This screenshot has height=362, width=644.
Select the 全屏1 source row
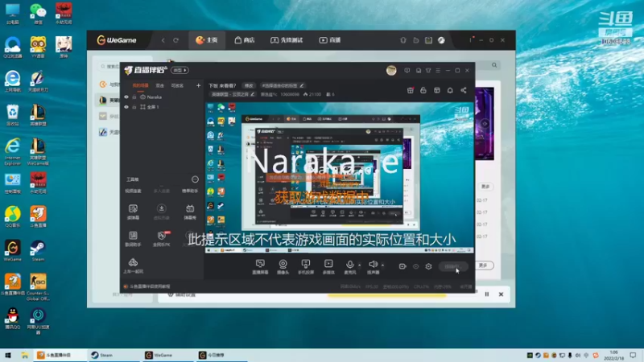coord(163,107)
